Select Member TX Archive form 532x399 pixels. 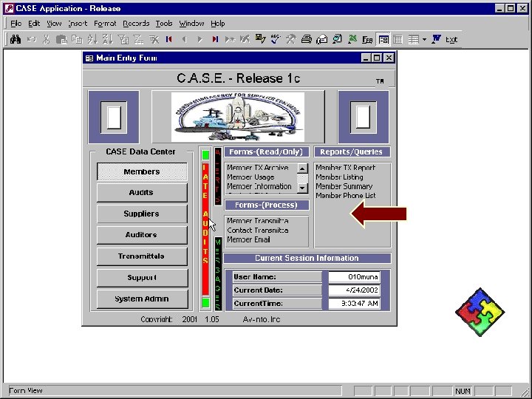click(258, 168)
